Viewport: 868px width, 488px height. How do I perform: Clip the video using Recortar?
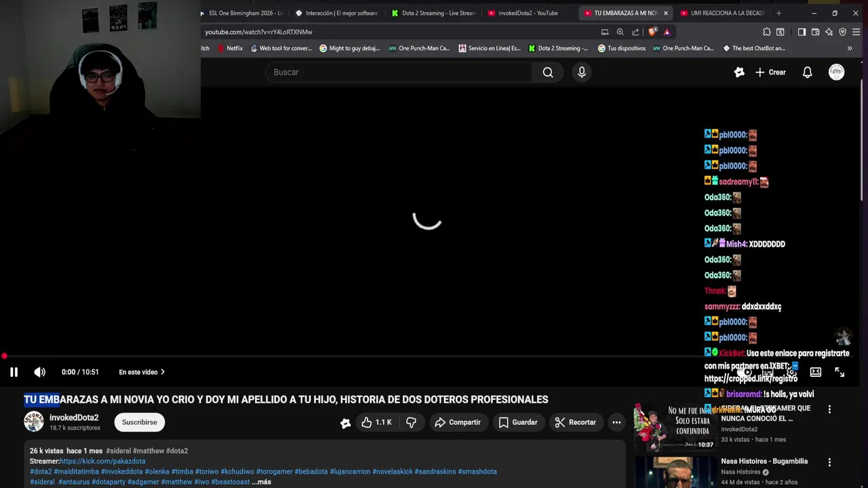click(x=575, y=422)
